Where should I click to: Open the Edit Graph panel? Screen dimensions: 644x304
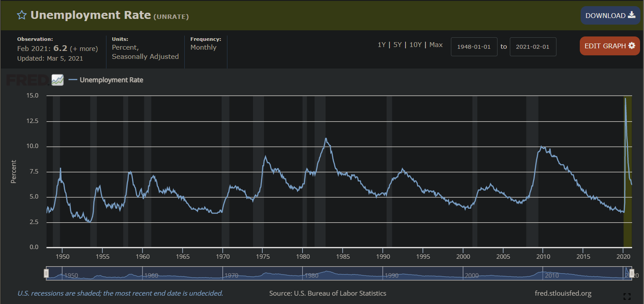point(609,46)
